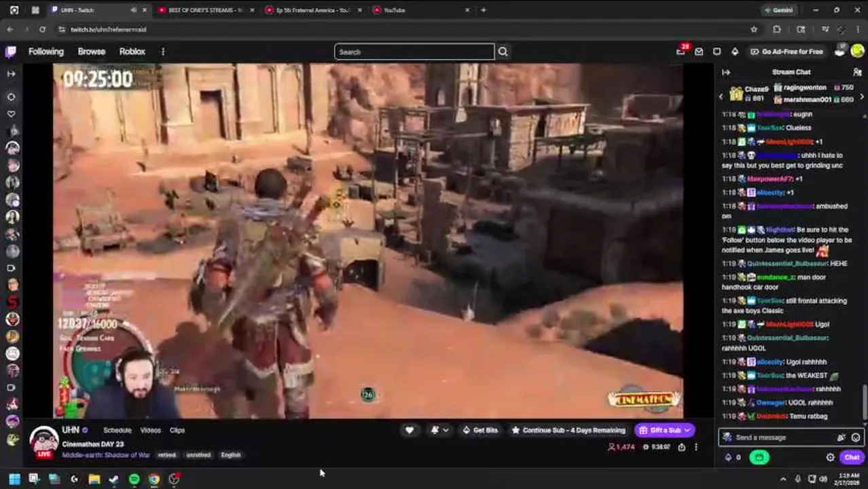
Task: Open the Videos tab of UHN
Action: point(150,430)
